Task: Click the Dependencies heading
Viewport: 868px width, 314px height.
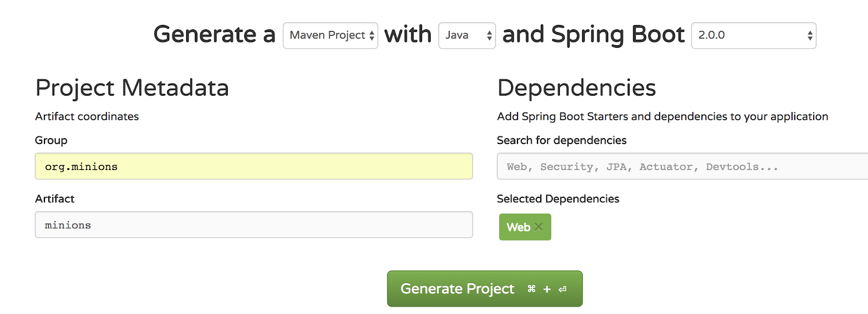Action: [x=576, y=88]
